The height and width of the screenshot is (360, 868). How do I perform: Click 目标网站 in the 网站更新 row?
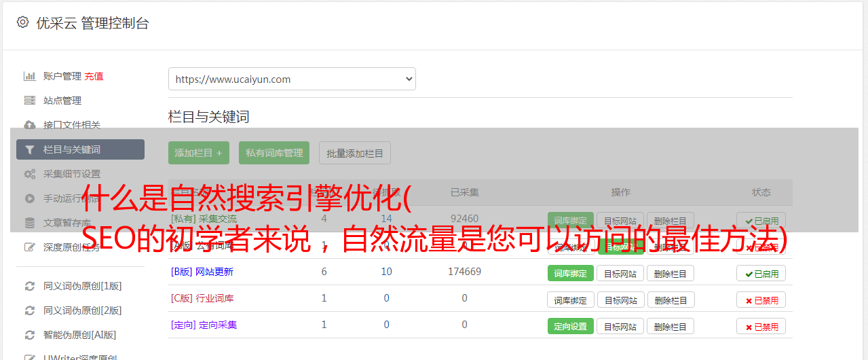[620, 273]
